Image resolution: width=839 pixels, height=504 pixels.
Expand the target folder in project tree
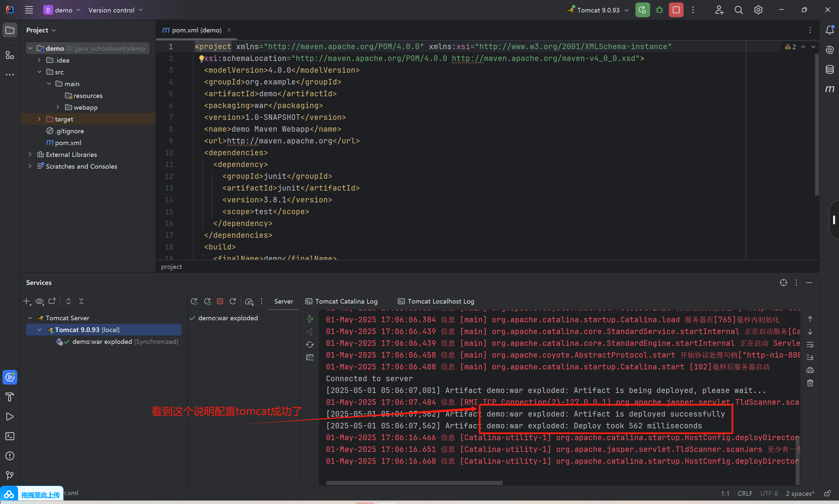(39, 119)
